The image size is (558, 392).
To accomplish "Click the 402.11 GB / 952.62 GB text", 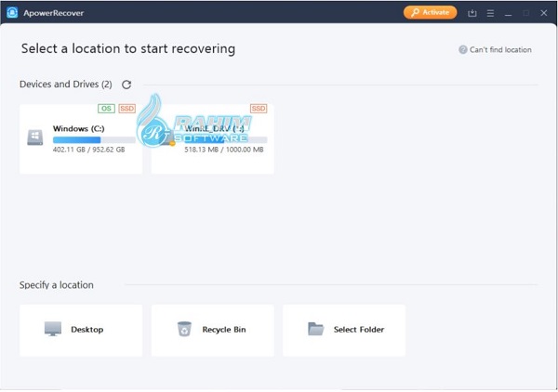I will pyautogui.click(x=89, y=150).
